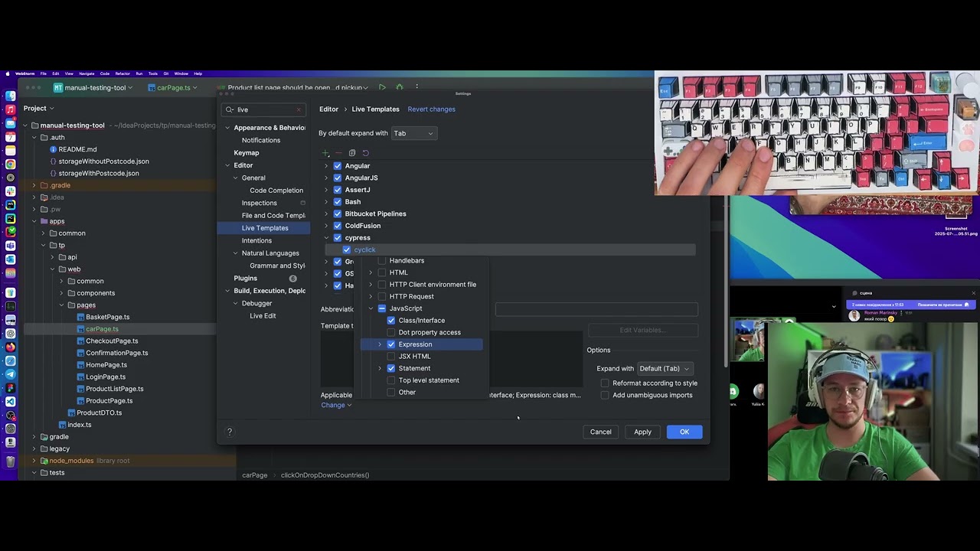Open the Apple menu
Image resolution: width=980 pixels, height=551 pixels.
(x=8, y=73)
